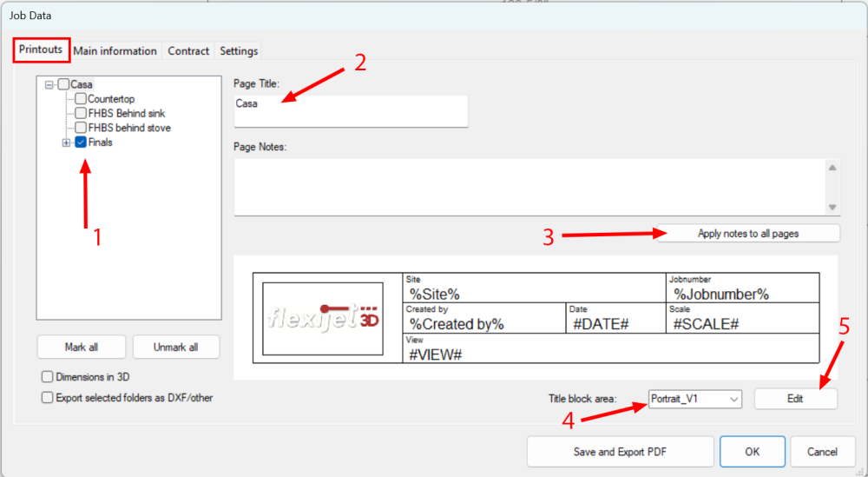Click the Cancel button
Viewport: 868px width, 477px height.
[822, 452]
